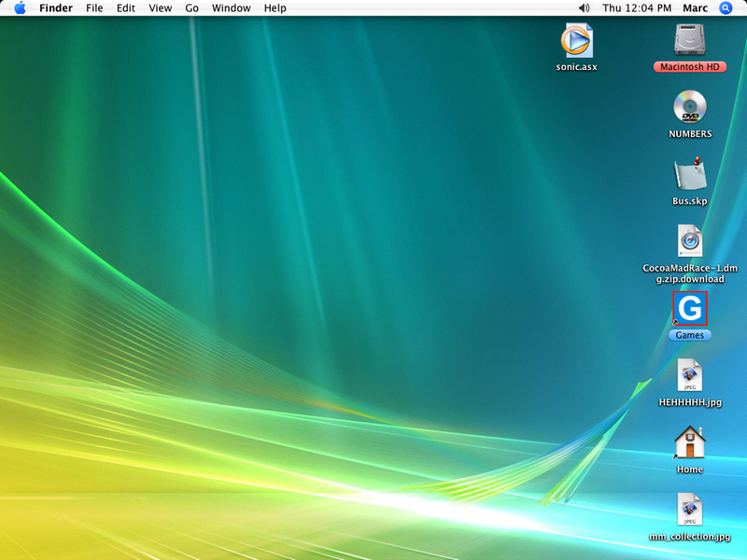Select the HEHHHHH.jpg image file
Viewport: 747px width, 560px height.
coord(690,375)
